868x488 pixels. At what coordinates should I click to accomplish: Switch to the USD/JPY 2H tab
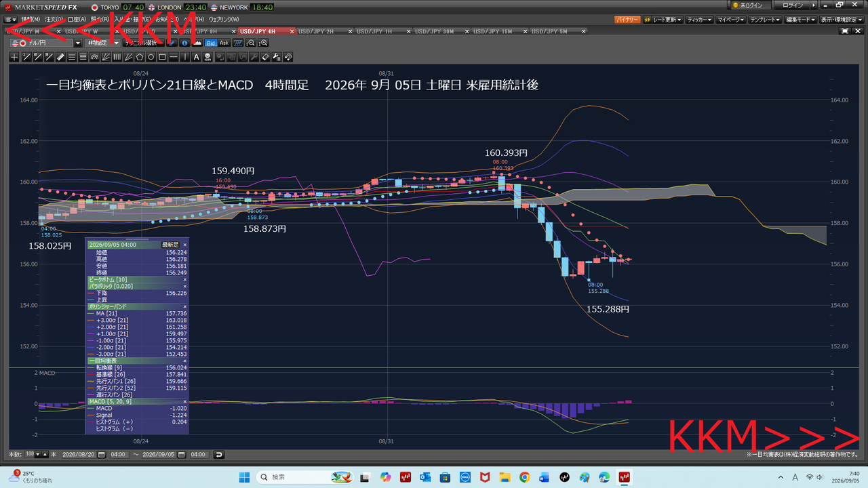pyautogui.click(x=324, y=31)
